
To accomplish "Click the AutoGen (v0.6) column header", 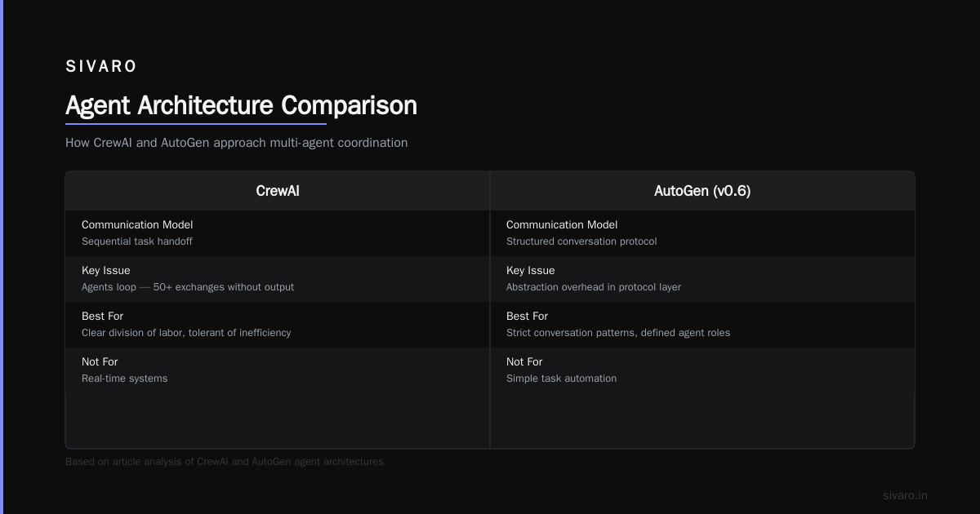I will coord(702,191).
